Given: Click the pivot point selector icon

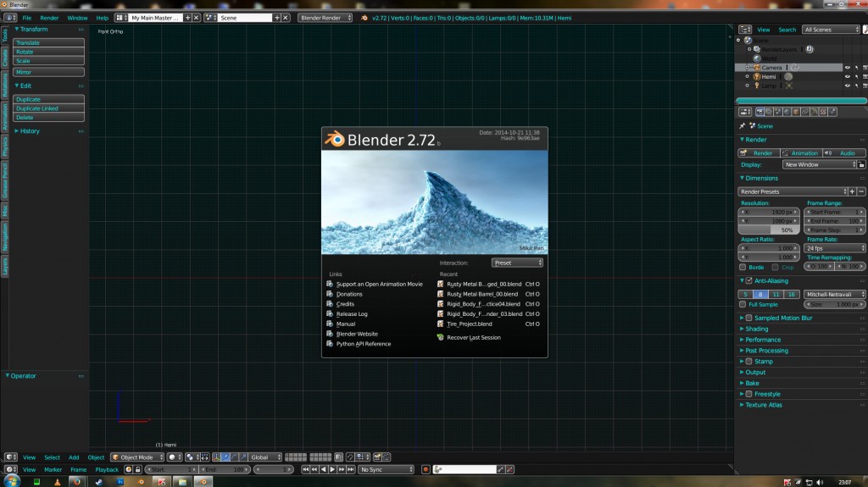Looking at the screenshot, I should [x=192, y=457].
